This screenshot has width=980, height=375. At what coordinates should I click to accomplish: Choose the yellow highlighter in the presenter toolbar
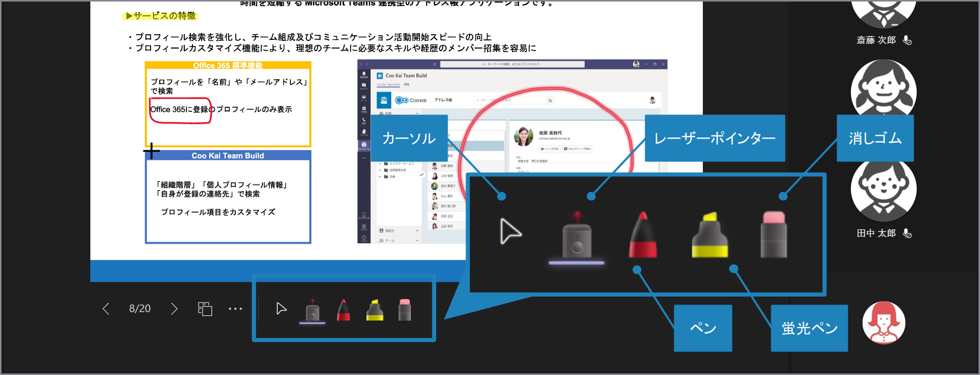tap(375, 310)
